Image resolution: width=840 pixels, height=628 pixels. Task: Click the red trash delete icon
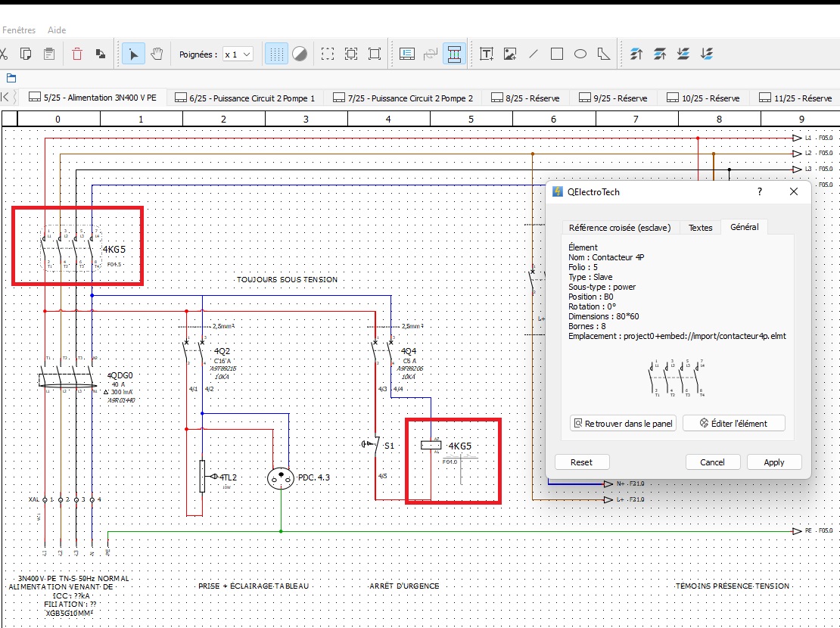[77, 54]
